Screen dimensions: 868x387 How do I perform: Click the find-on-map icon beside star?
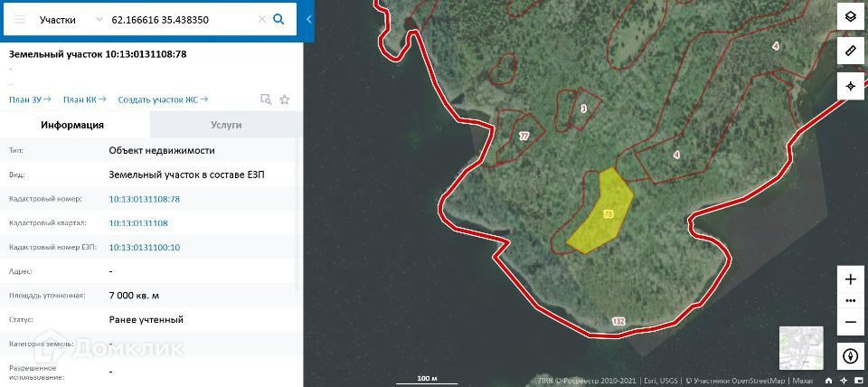tap(266, 99)
